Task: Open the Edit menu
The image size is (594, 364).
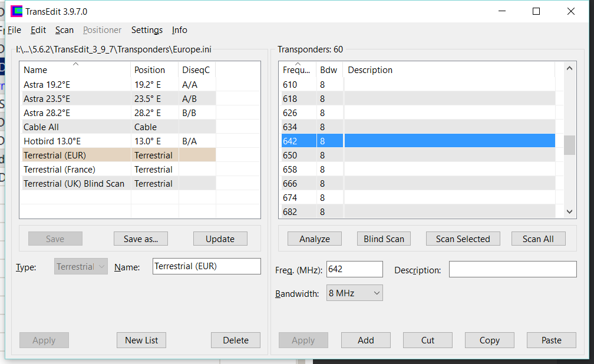Action: pyautogui.click(x=38, y=30)
